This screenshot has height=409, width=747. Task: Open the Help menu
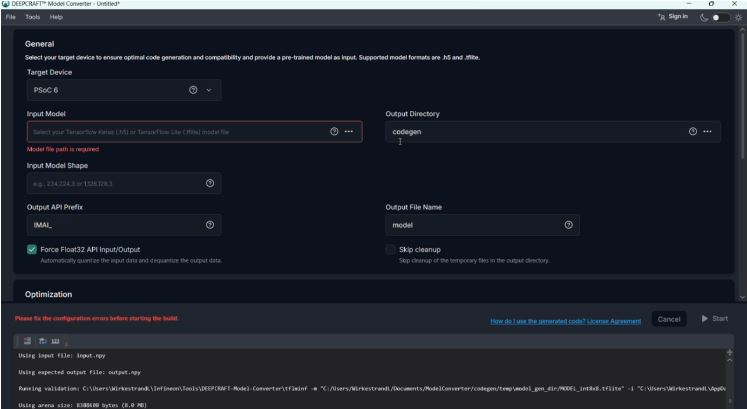tap(56, 17)
